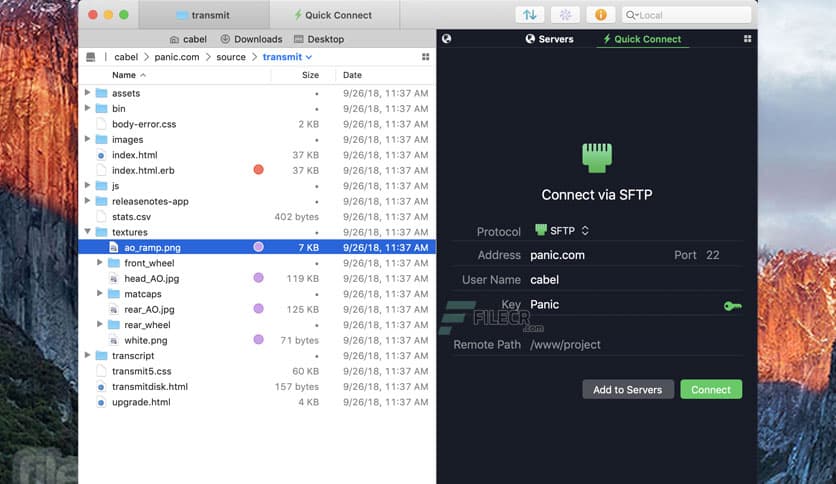Click the green ethernet port SFTP icon

click(597, 157)
